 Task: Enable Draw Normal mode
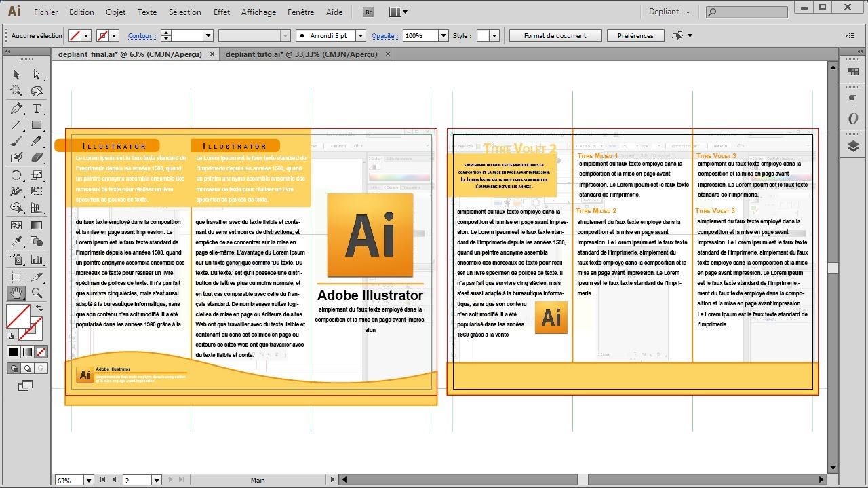[x=14, y=369]
